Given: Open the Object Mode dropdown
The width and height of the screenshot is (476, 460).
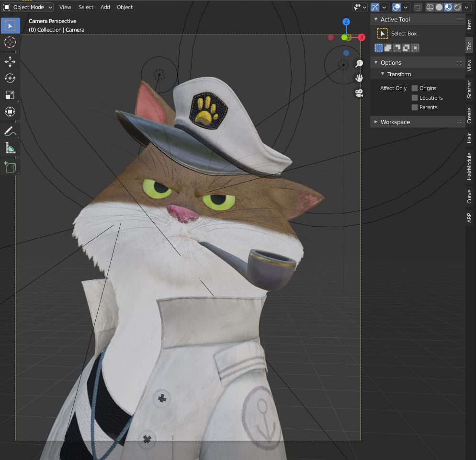Looking at the screenshot, I should [x=28, y=7].
